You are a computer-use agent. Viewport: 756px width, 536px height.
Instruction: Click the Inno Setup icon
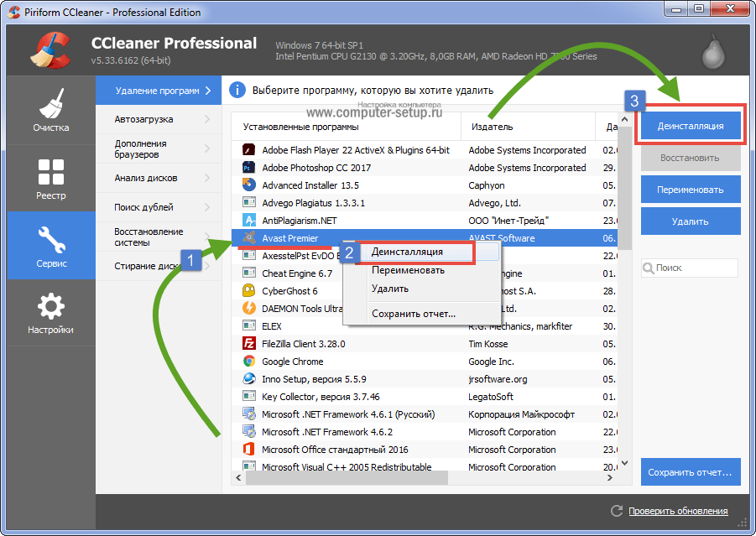pos(249,379)
